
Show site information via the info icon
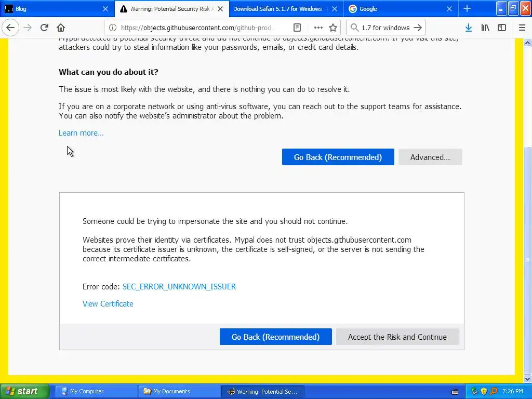click(113, 28)
